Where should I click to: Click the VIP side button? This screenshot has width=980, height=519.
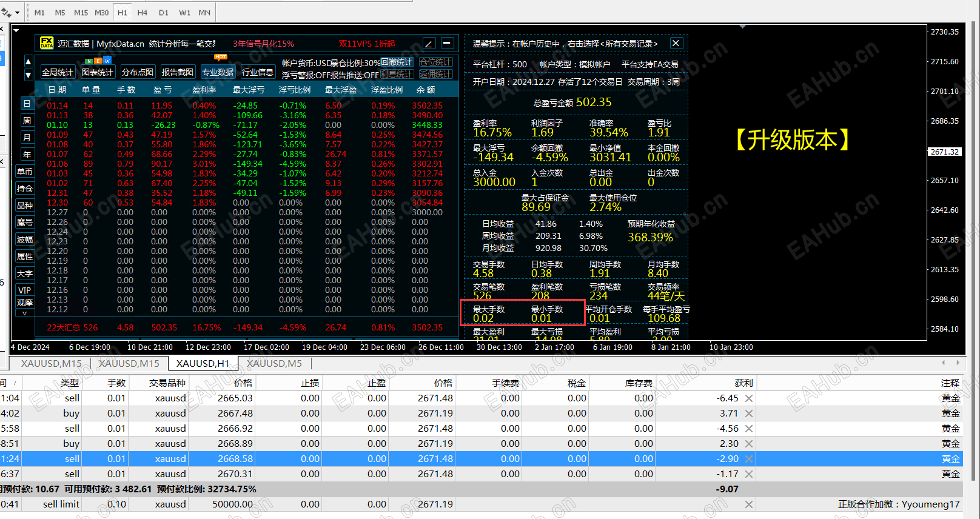coord(25,290)
